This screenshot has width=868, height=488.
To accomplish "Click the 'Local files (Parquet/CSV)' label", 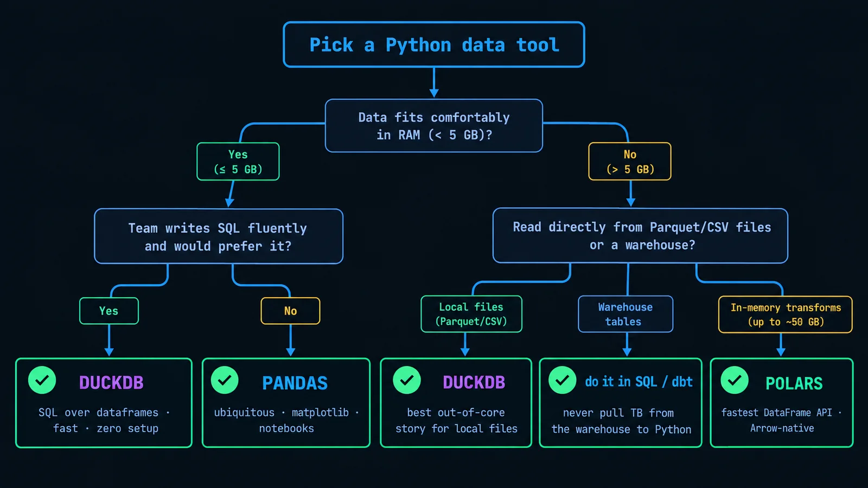I will point(471,314).
